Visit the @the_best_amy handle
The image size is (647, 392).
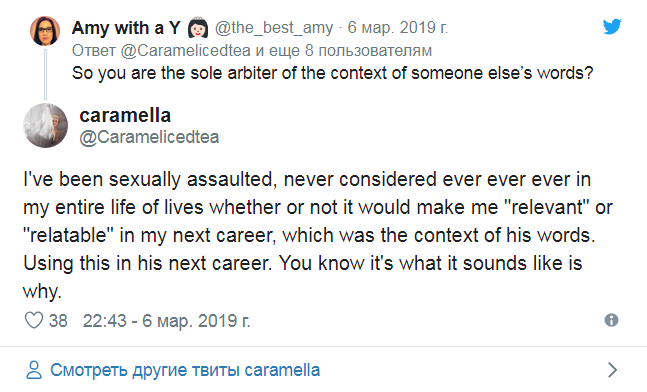click(x=274, y=28)
